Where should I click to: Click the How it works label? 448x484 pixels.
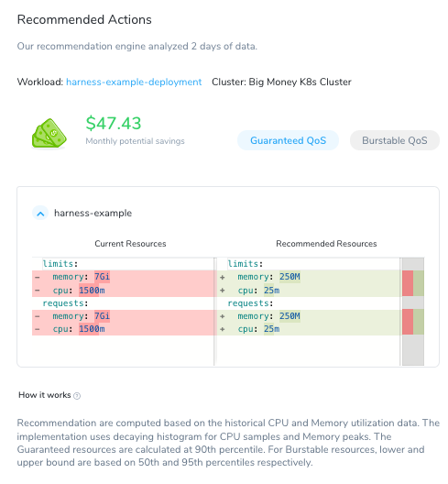pos(45,395)
